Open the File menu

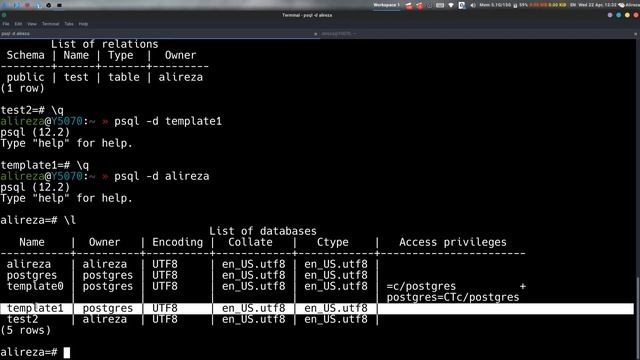coord(6,24)
